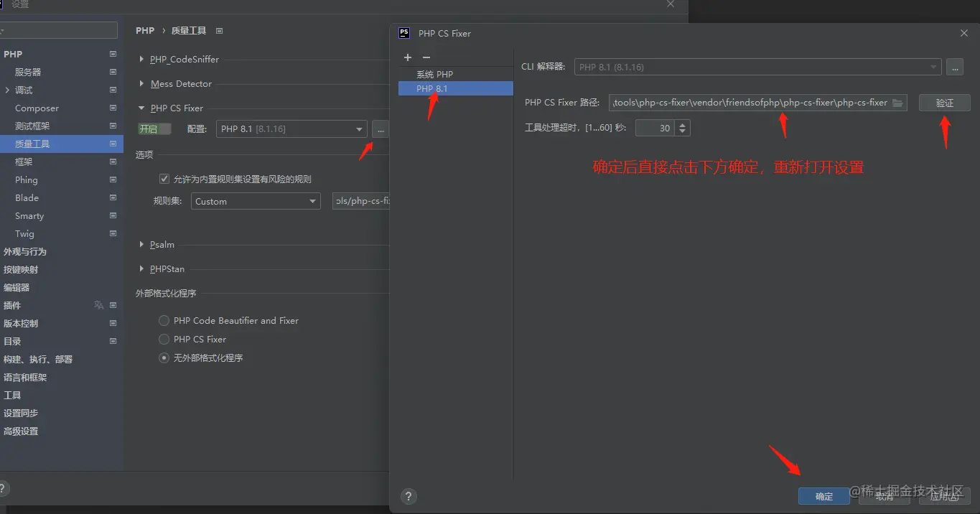This screenshot has height=514, width=980.
Task: Select 系统 PHP in the configuration list
Action: tap(455, 74)
